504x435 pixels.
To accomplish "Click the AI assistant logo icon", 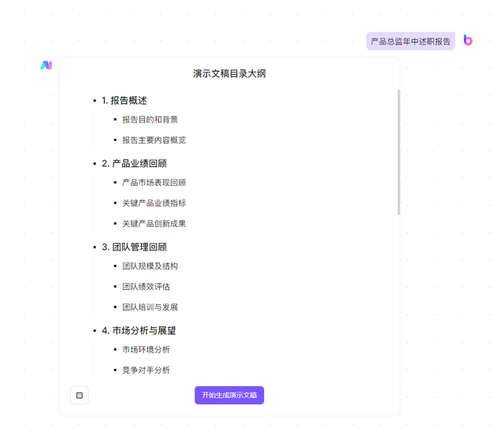I will pyautogui.click(x=46, y=65).
